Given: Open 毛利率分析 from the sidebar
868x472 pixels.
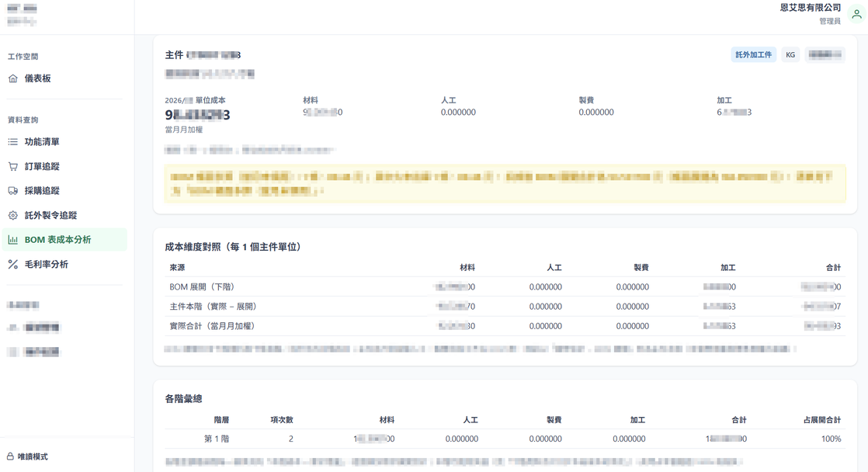Looking at the screenshot, I should pos(64,265).
